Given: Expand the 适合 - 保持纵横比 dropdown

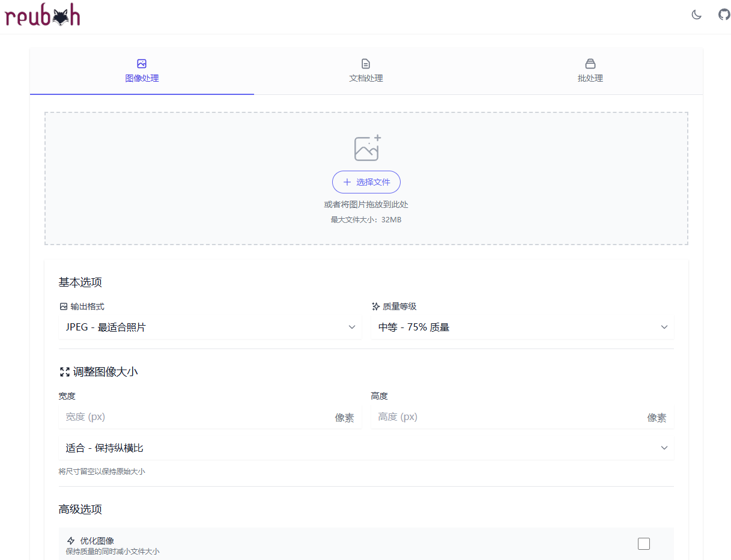Looking at the screenshot, I should click(366, 448).
